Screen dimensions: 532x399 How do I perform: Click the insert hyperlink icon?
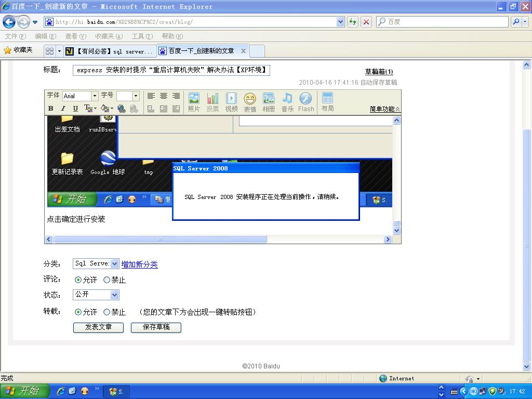click(x=122, y=109)
